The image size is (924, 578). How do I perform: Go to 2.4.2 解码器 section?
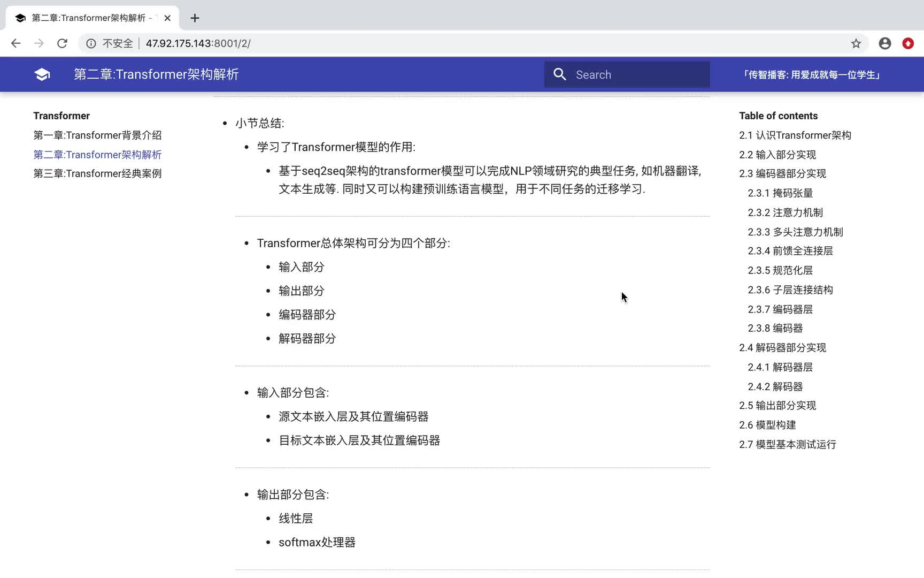click(x=775, y=386)
